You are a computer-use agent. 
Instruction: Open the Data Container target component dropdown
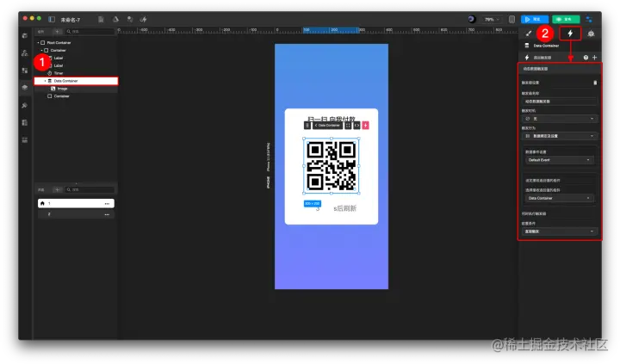point(559,198)
